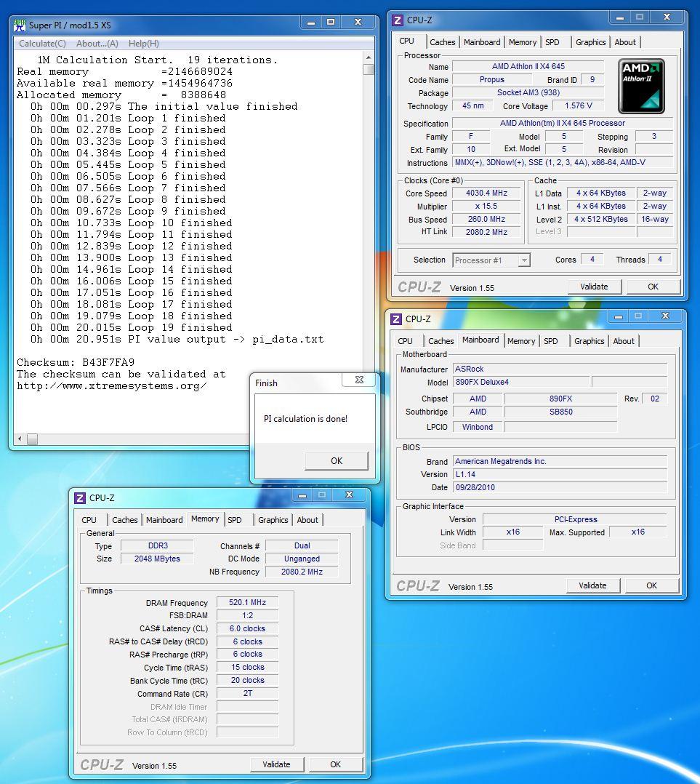Select Graphics tab in the Mainboard CPU-Z window
This screenshot has width=700, height=784.
589,341
